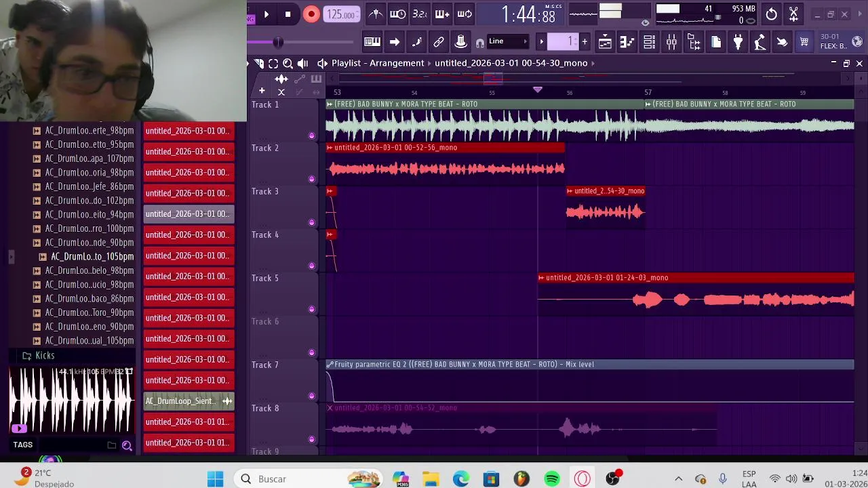Click the playlist zoom magnifier icon
The width and height of the screenshot is (868, 488).
coord(288,63)
